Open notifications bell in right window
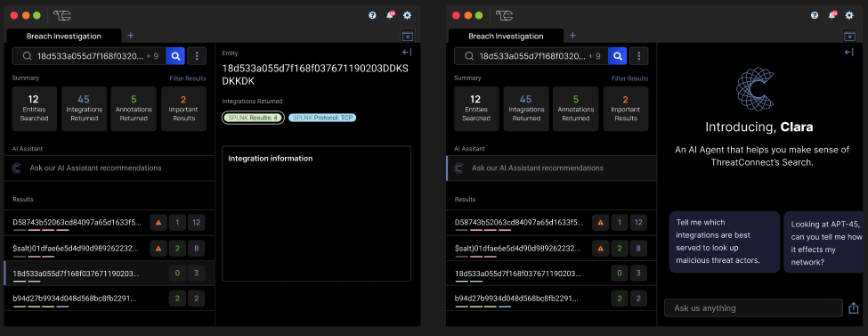 pos(831,15)
